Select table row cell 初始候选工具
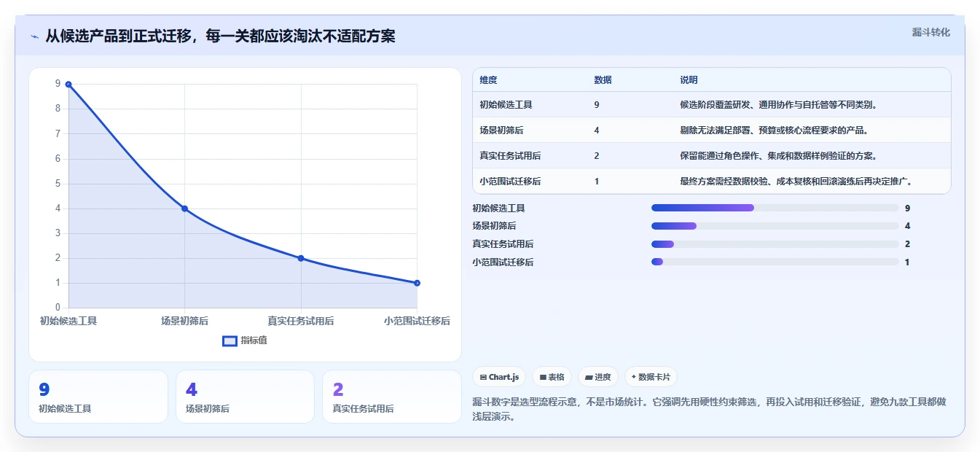 [506, 104]
